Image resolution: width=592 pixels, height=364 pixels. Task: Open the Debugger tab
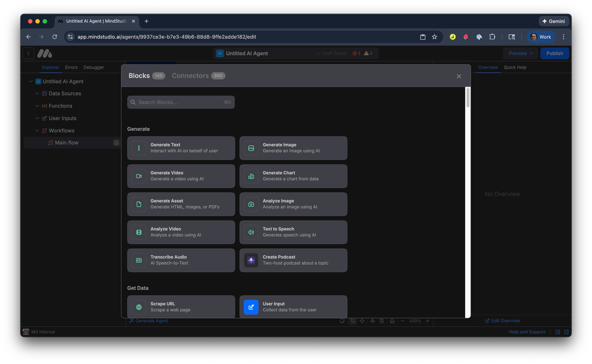(94, 67)
